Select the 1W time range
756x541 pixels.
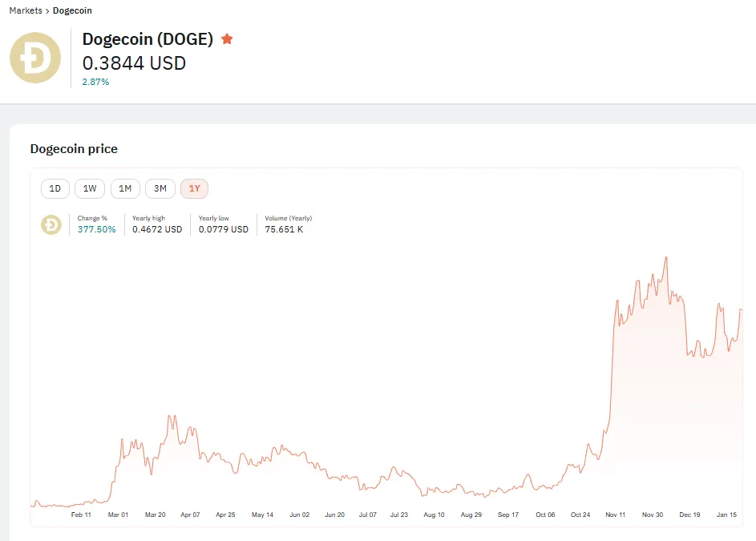90,188
